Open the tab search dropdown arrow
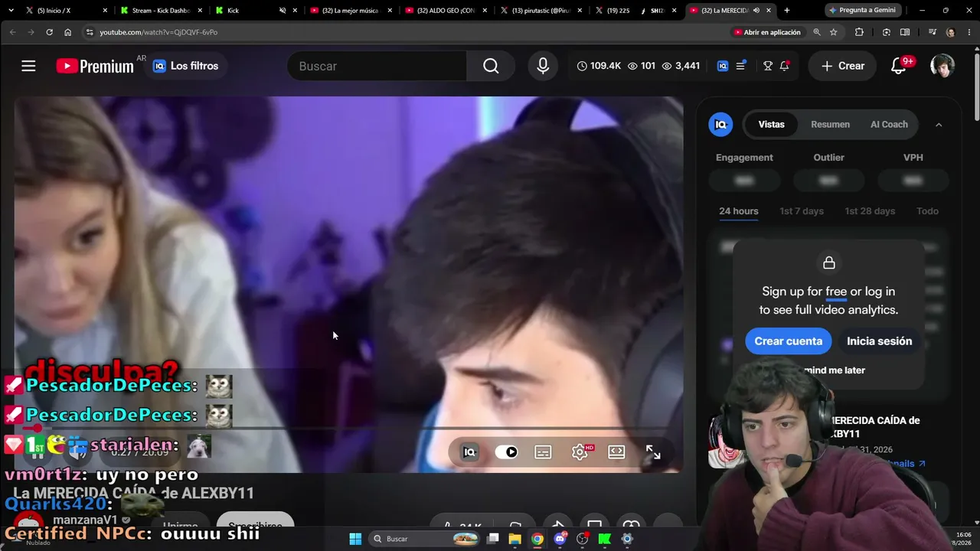 (x=11, y=10)
